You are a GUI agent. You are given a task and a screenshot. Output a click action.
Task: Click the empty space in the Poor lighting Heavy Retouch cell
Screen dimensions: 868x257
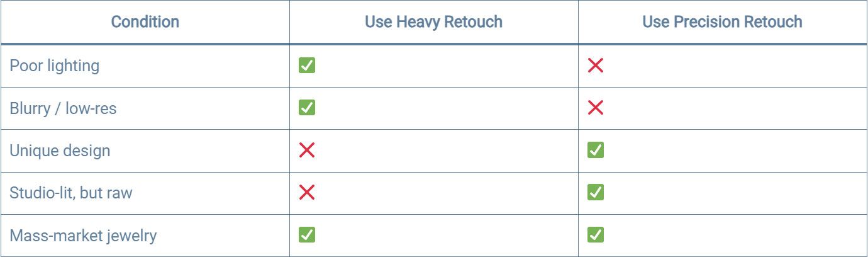pos(440,66)
